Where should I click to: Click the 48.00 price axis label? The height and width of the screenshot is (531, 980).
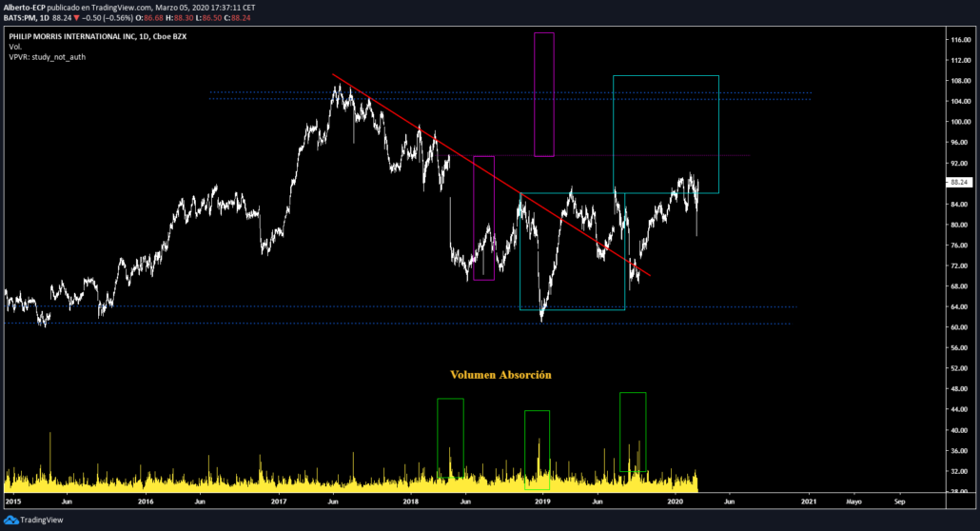click(961, 389)
